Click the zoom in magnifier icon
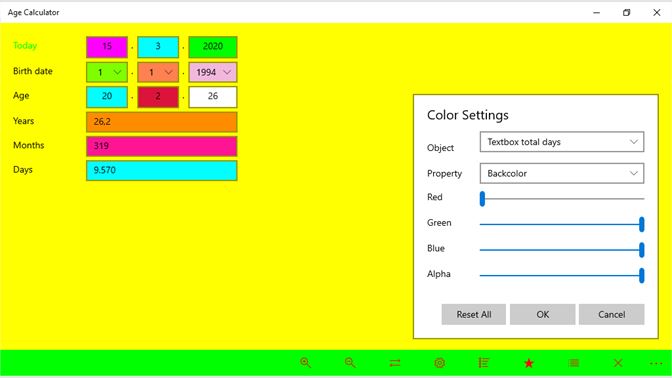 [306, 363]
